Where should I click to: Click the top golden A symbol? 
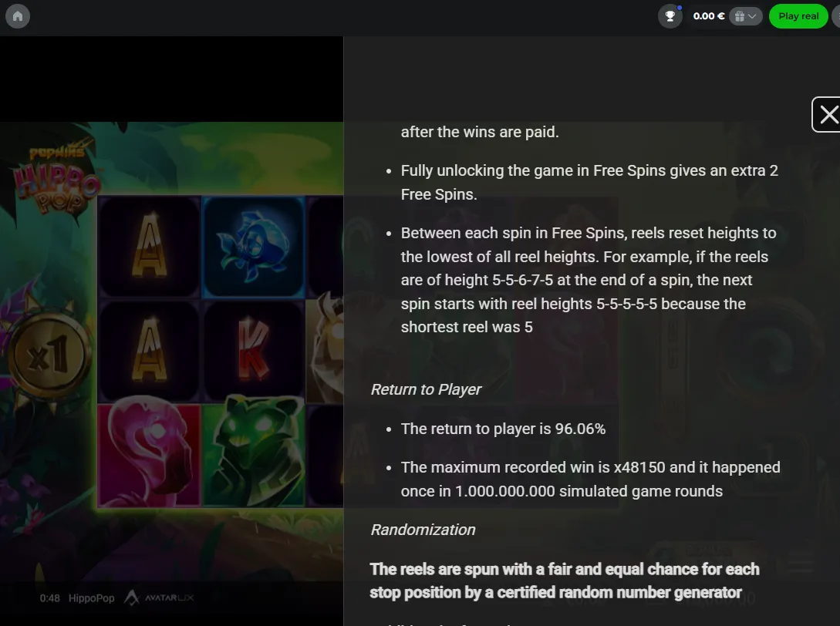[149, 247]
